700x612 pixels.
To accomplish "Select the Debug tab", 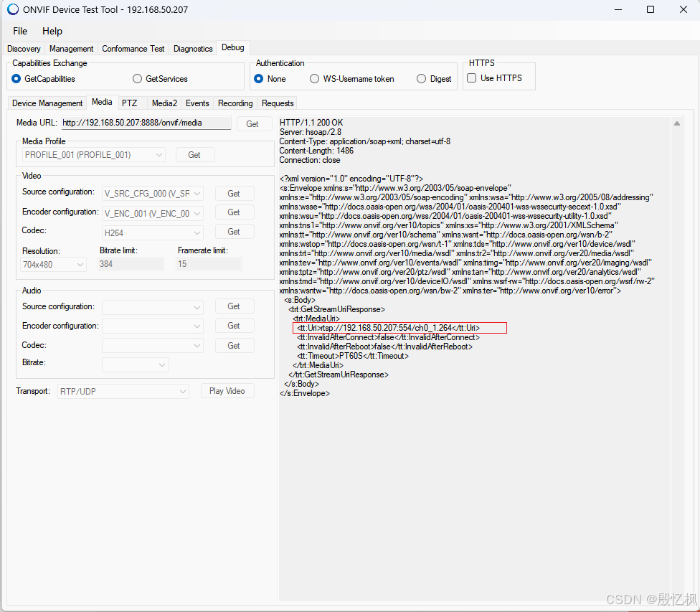I will (x=232, y=47).
